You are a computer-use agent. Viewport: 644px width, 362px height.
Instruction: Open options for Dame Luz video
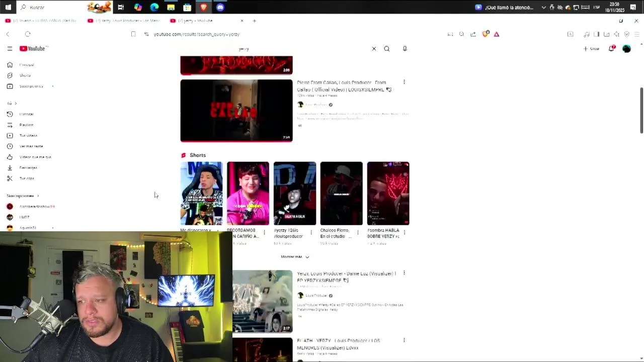click(x=404, y=273)
